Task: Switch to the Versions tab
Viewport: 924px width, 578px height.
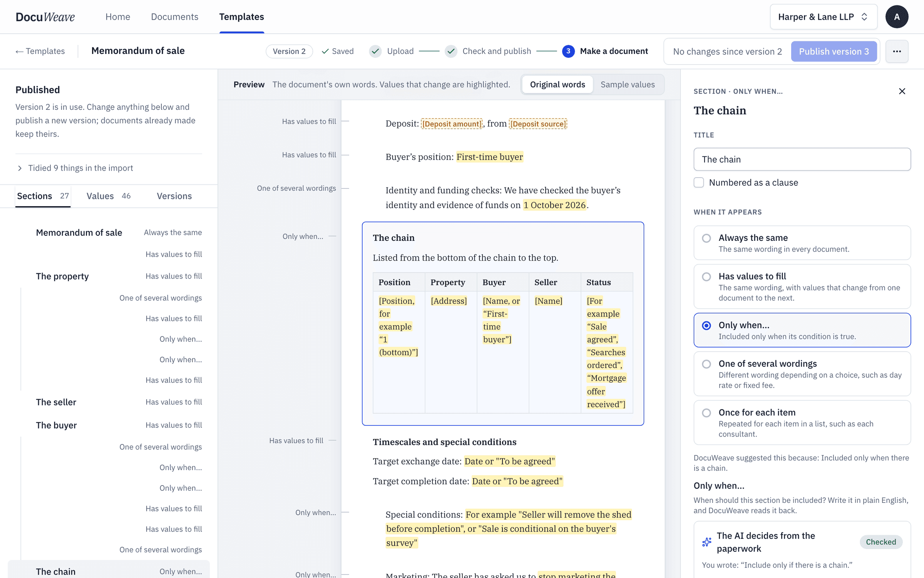Action: coord(174,196)
